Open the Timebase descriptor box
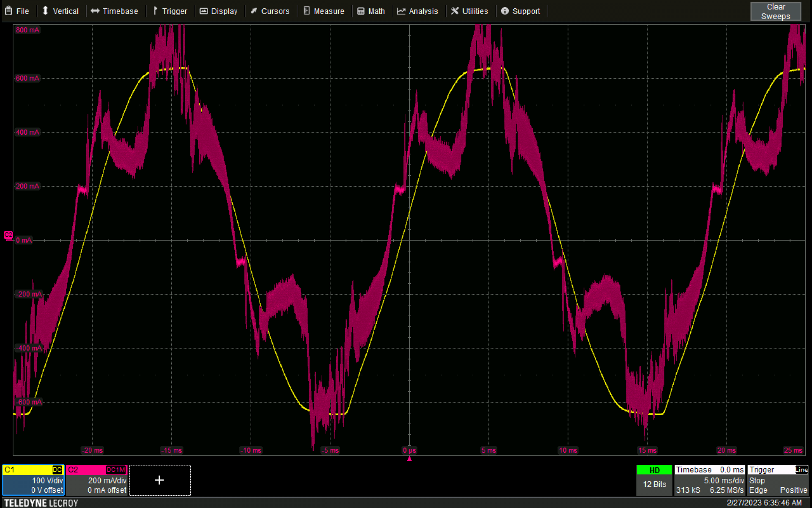Screen dimensions: 812x508 (x=709, y=480)
